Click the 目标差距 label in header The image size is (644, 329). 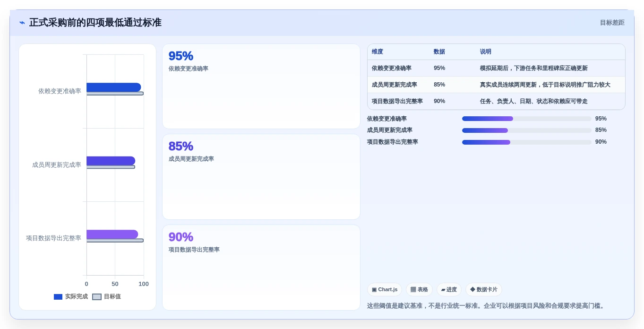pos(612,23)
